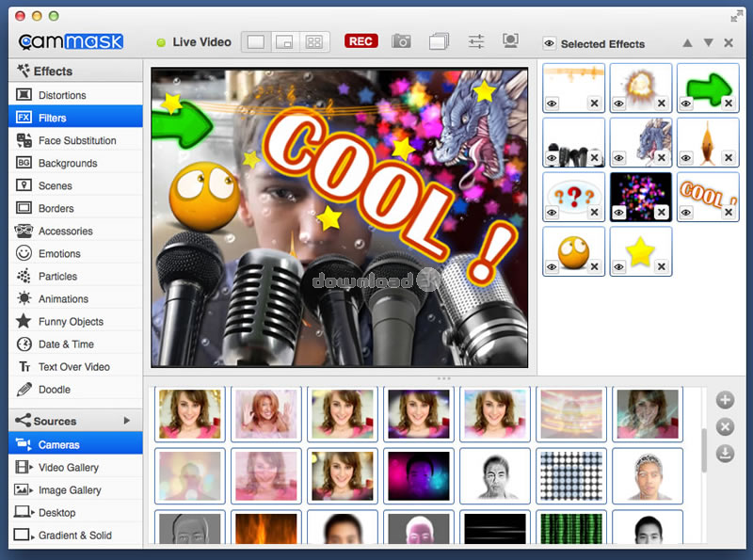Open the Face Substitution category

[77, 140]
